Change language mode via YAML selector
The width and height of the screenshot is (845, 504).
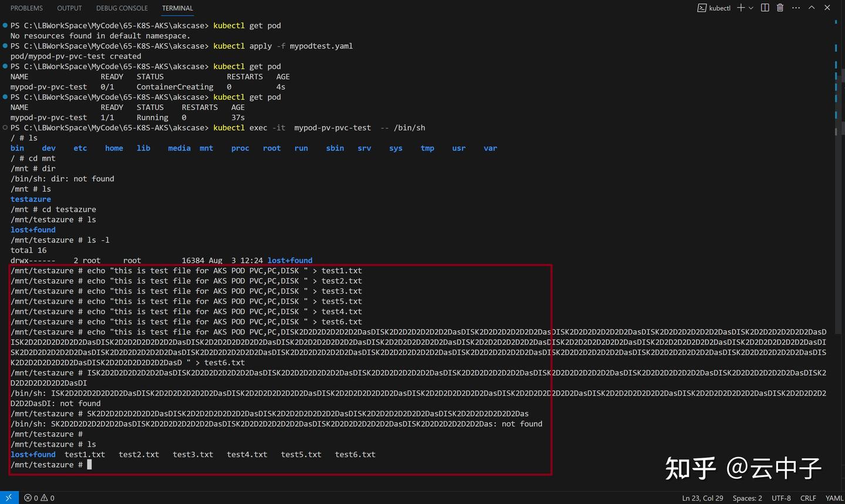click(x=834, y=498)
